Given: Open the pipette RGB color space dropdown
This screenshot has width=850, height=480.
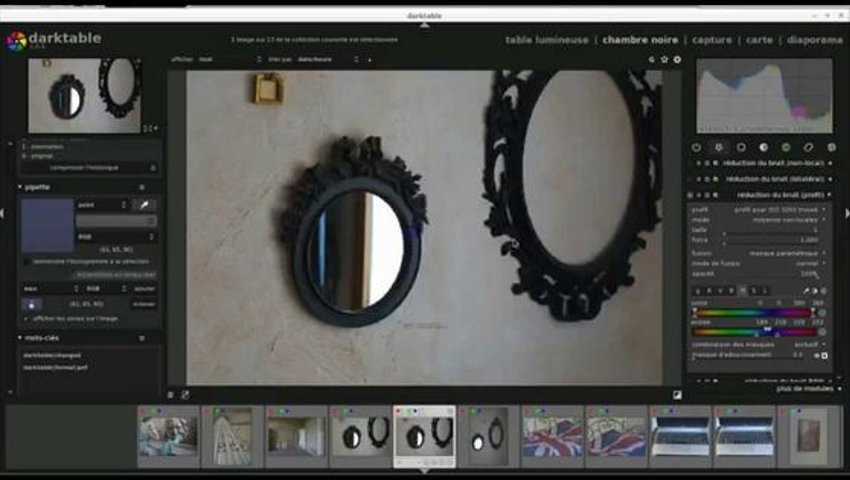Looking at the screenshot, I should [x=116, y=237].
